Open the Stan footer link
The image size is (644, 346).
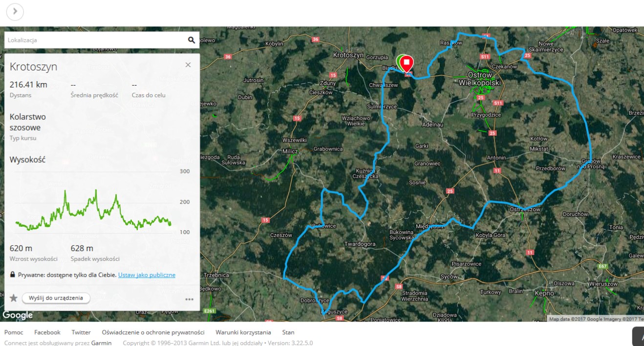[x=288, y=332]
